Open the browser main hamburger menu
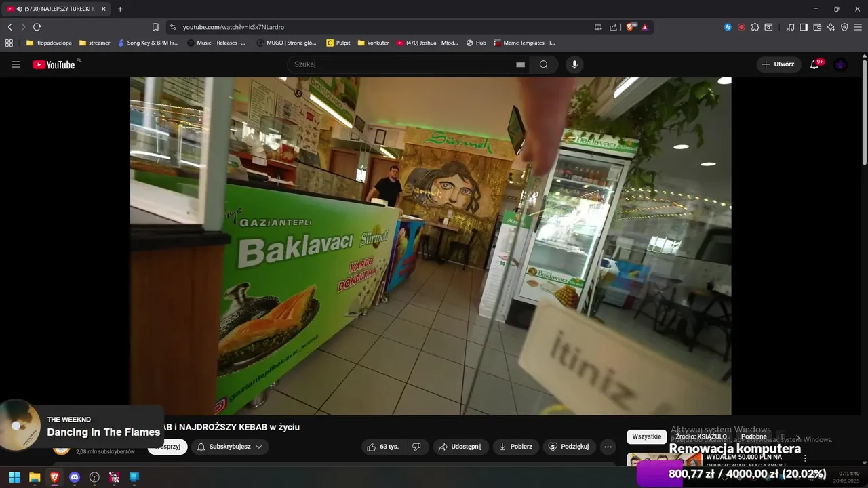Screen dimensions: 868x488 pos(858,27)
